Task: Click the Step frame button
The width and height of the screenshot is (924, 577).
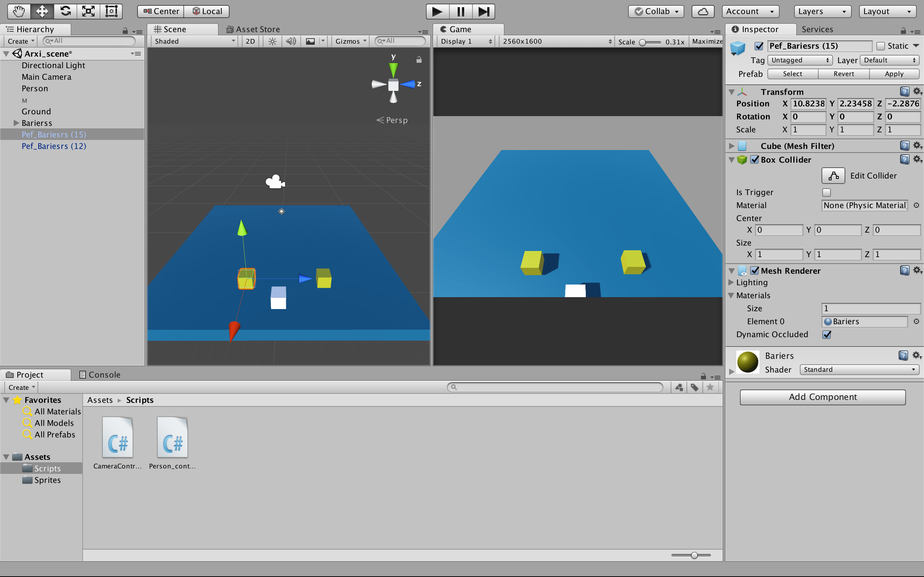Action: click(483, 11)
